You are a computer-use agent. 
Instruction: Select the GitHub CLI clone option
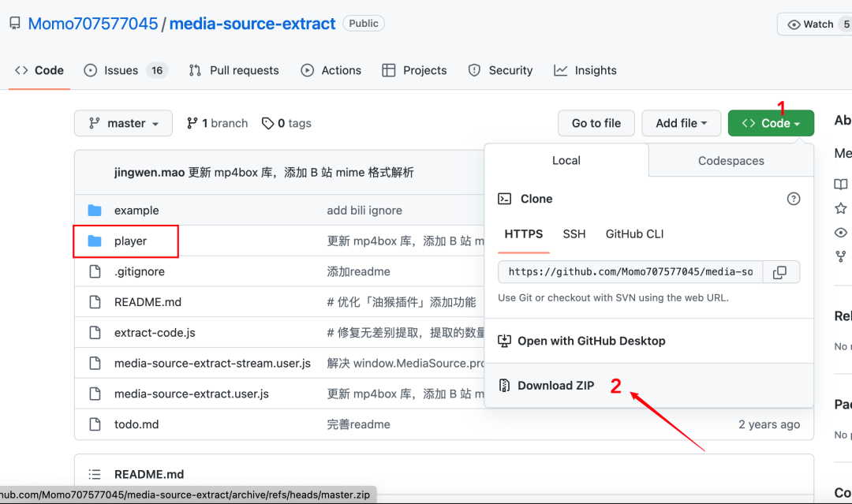tap(634, 234)
